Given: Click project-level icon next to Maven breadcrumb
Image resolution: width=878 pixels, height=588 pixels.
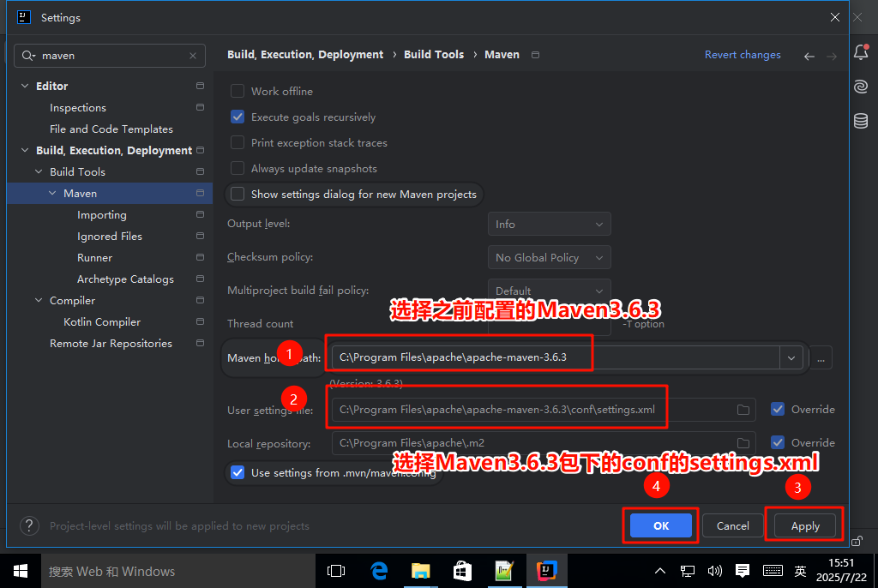Looking at the screenshot, I should pyautogui.click(x=535, y=55).
